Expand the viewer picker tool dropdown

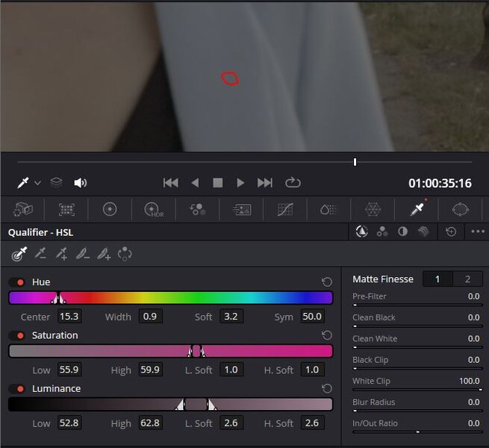(x=37, y=184)
